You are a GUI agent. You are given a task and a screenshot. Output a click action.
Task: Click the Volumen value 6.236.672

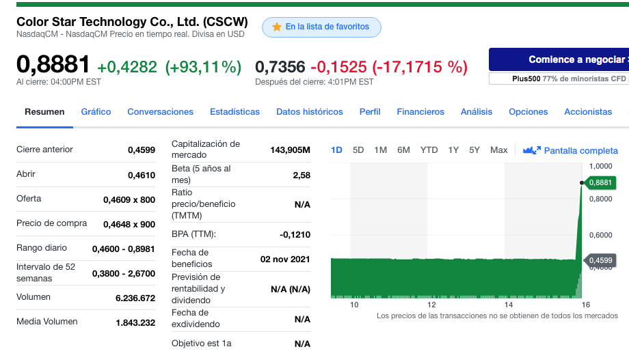(135, 298)
